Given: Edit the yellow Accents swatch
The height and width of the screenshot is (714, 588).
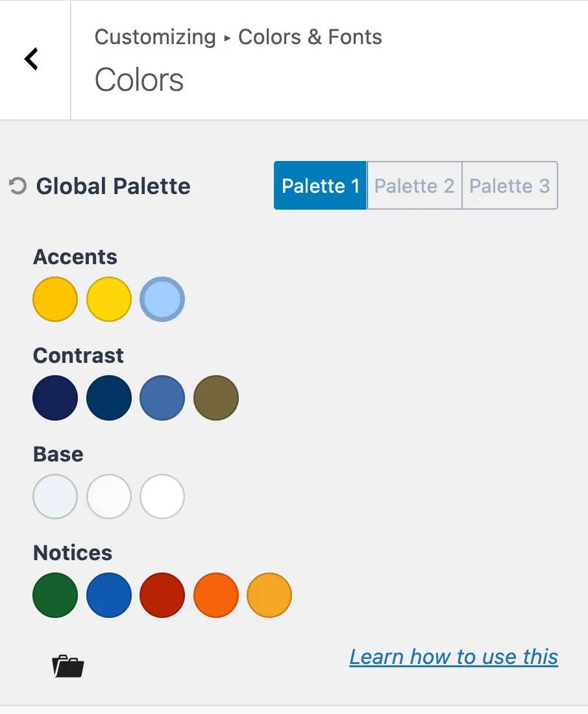Looking at the screenshot, I should click(x=108, y=299).
